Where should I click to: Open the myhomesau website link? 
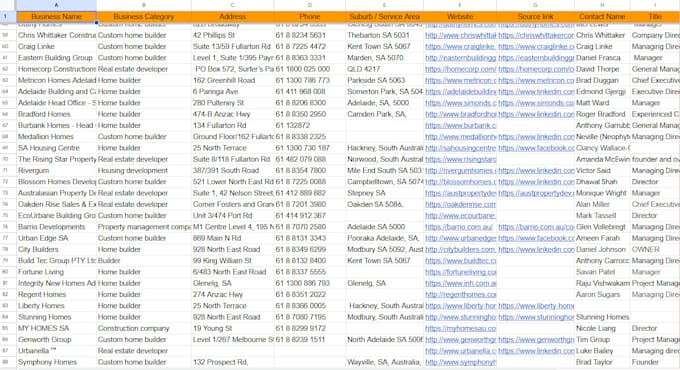click(461, 328)
